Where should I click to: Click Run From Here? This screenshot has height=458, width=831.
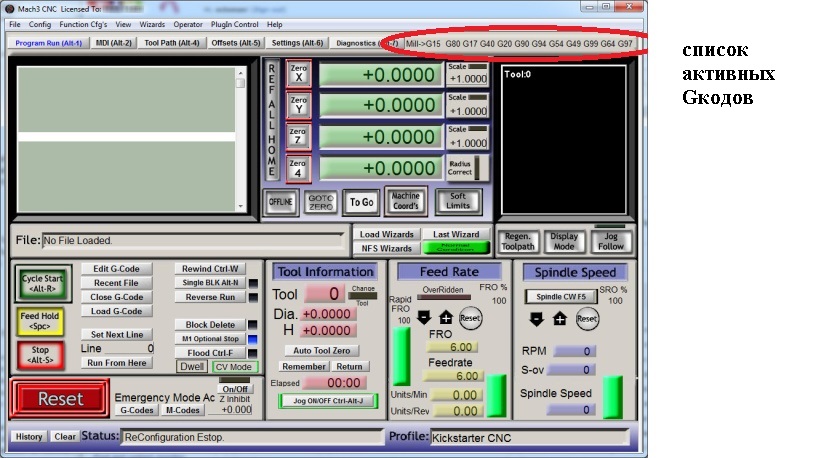117,363
